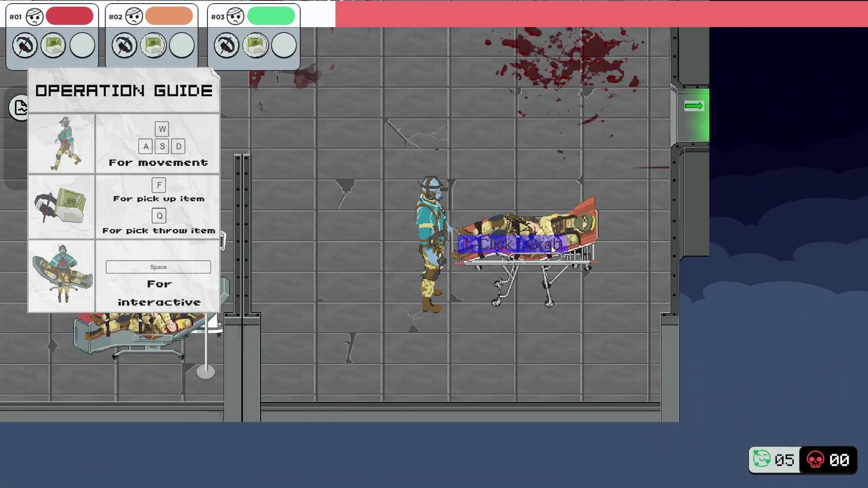Click the #01 patient label
868x488 pixels.
pyautogui.click(x=15, y=17)
